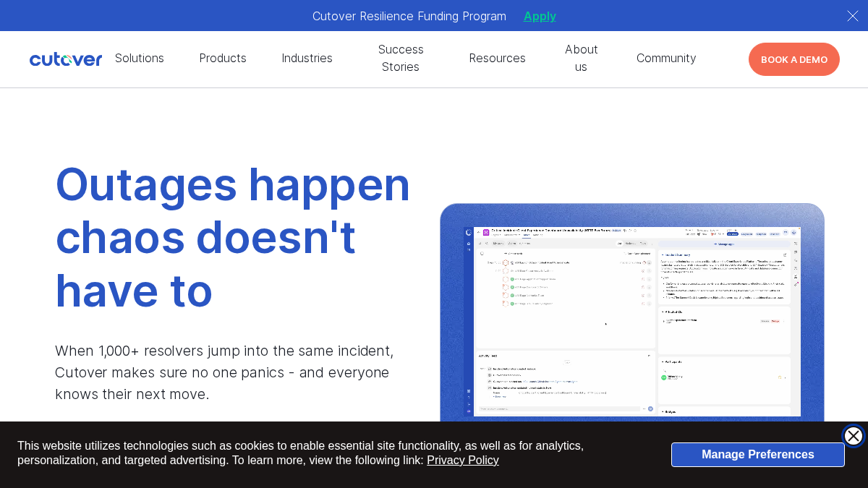Image resolution: width=868 pixels, height=488 pixels.
Task: Click the round blue send icon in preview comment box
Action: pyautogui.click(x=650, y=408)
